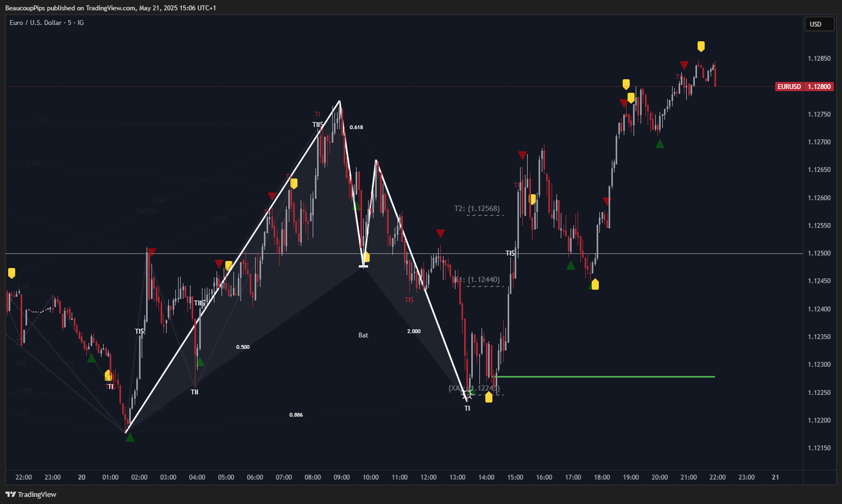Select the 0.618 retracement ratio label
The image size is (842, 504).
point(356,127)
